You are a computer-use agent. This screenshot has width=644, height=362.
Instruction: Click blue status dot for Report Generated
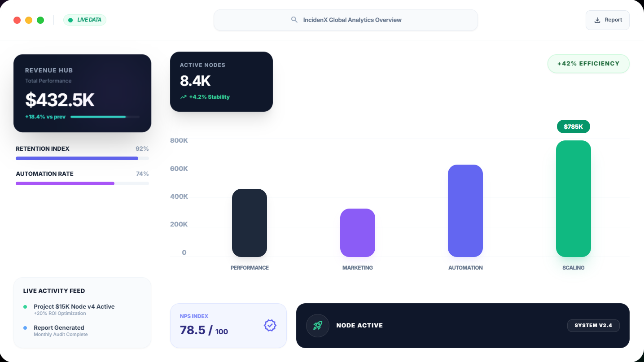25,328
